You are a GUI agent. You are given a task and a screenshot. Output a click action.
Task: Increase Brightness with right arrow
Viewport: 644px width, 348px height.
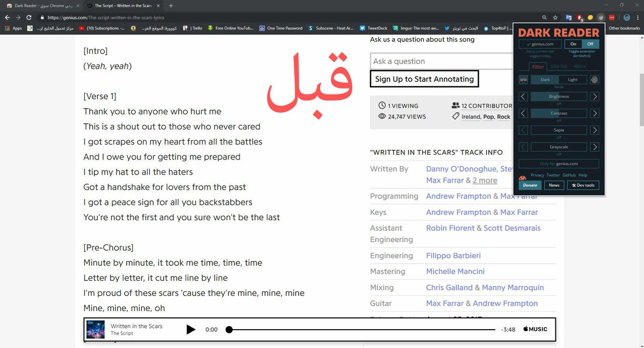[594, 97]
